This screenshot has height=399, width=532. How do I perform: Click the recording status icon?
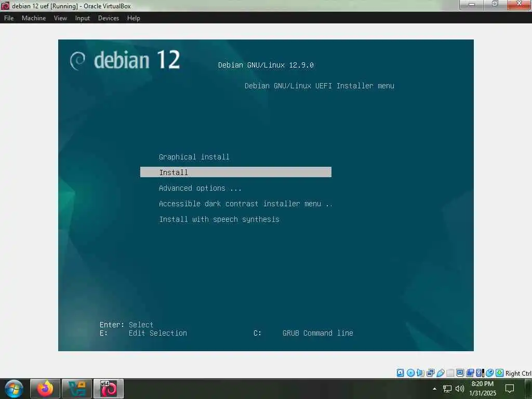[470, 373]
